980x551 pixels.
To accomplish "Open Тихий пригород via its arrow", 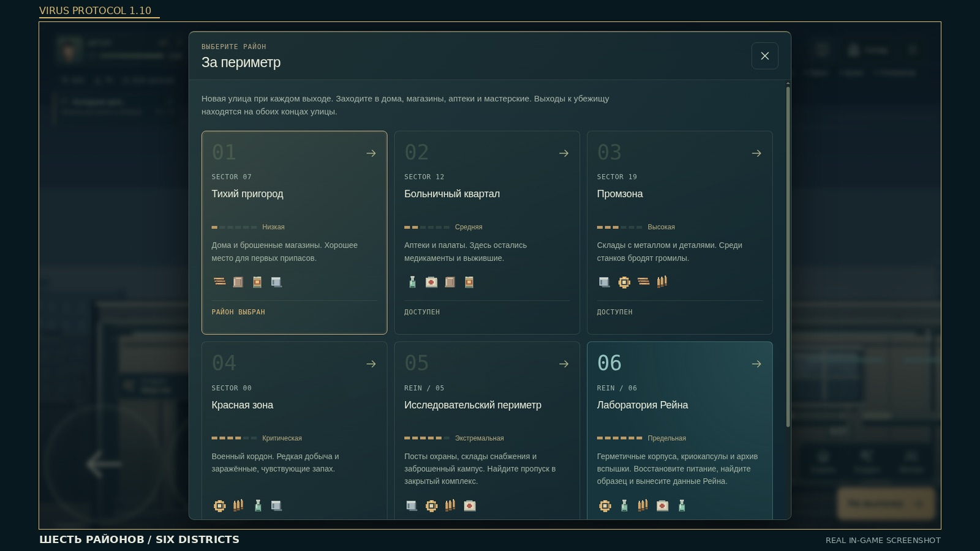I will click(x=371, y=153).
